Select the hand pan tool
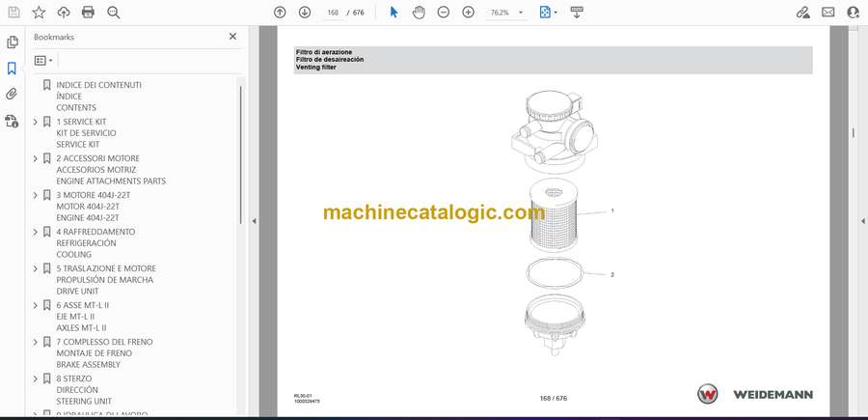This screenshot has height=420, width=868. point(419,13)
